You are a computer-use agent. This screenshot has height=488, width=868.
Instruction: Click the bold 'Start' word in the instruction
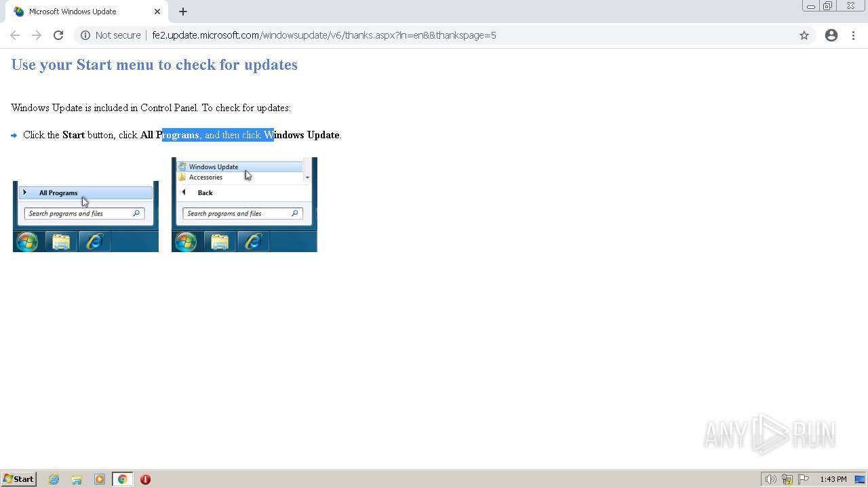point(73,135)
